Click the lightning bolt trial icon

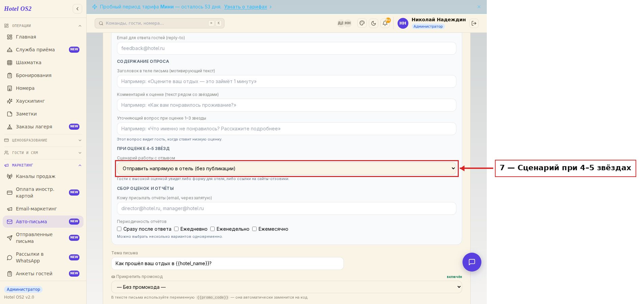click(95, 7)
